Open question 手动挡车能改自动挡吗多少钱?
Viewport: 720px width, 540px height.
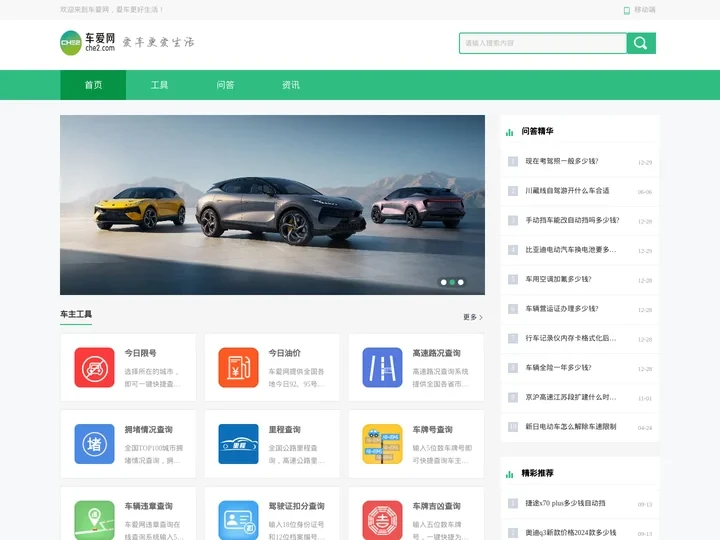pyautogui.click(x=573, y=220)
